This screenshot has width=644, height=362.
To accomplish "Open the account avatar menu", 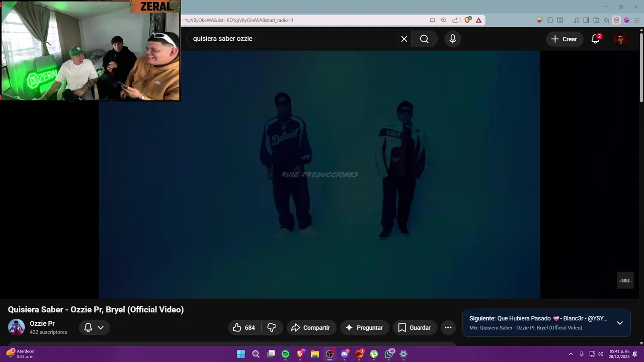I will (x=620, y=39).
